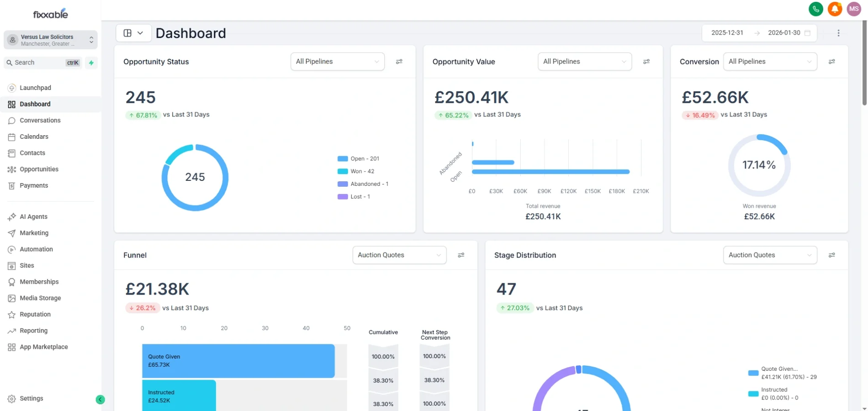The height and width of the screenshot is (411, 868).
Task: Open the phone call icon in top bar
Action: (x=816, y=9)
